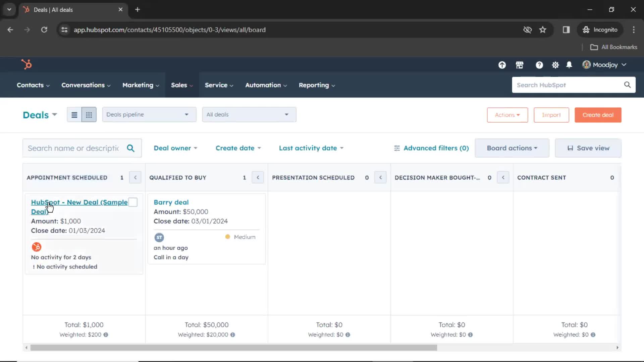
Task: Open the Service menu
Action: 219,85
